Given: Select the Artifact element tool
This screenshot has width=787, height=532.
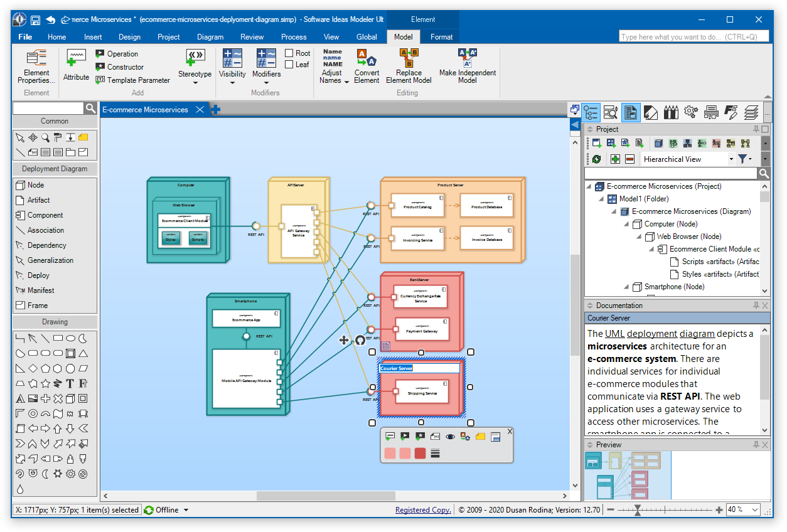Looking at the screenshot, I should tap(38, 200).
